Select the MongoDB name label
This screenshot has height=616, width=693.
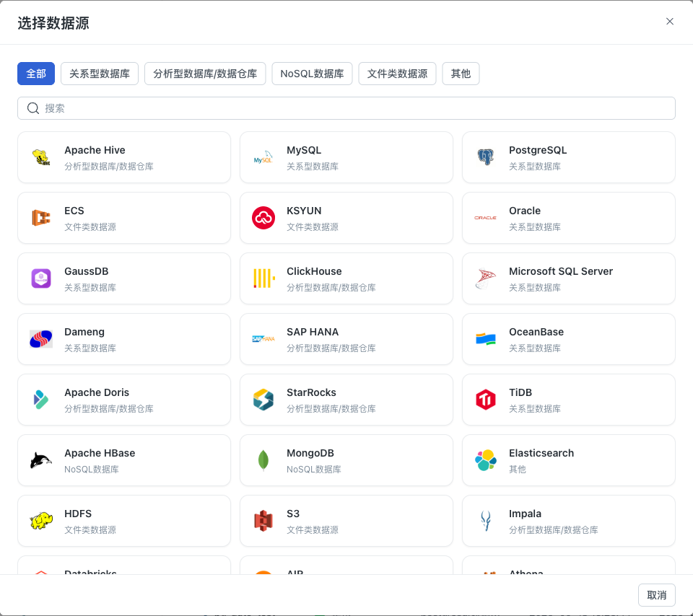pos(310,453)
